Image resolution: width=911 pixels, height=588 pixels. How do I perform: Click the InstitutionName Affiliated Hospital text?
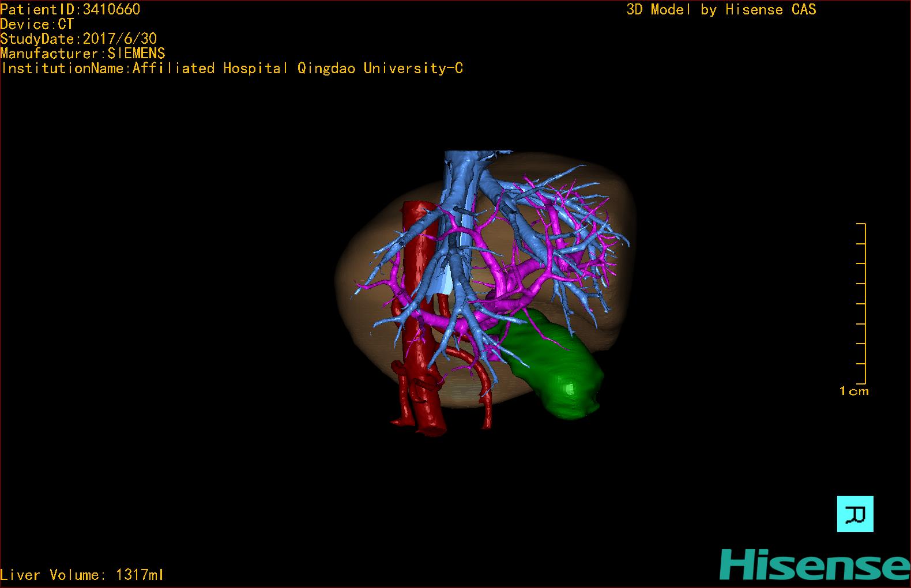[232, 69]
